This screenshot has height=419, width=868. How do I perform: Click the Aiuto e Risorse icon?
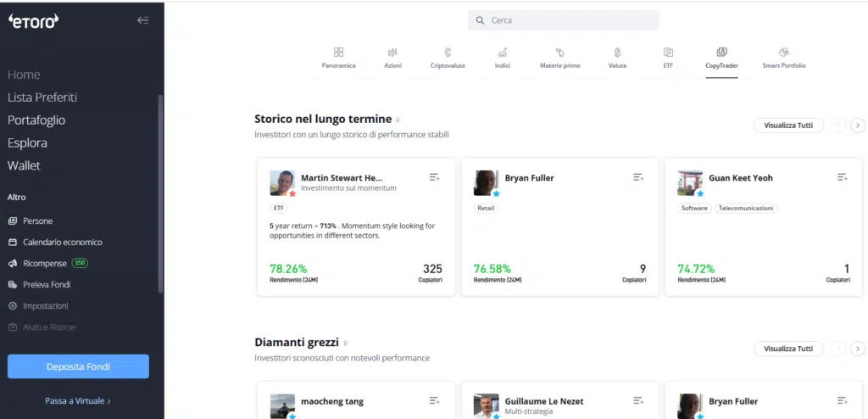[12, 327]
